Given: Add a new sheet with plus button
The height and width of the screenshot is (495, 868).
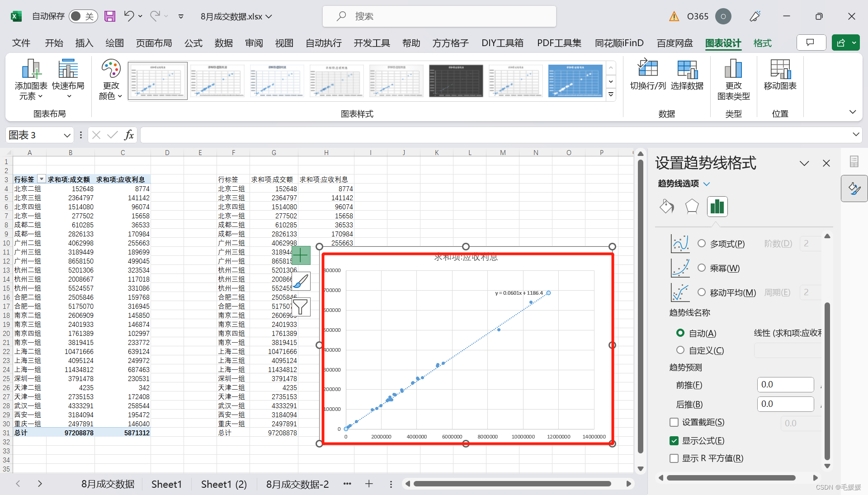Looking at the screenshot, I should (x=369, y=484).
